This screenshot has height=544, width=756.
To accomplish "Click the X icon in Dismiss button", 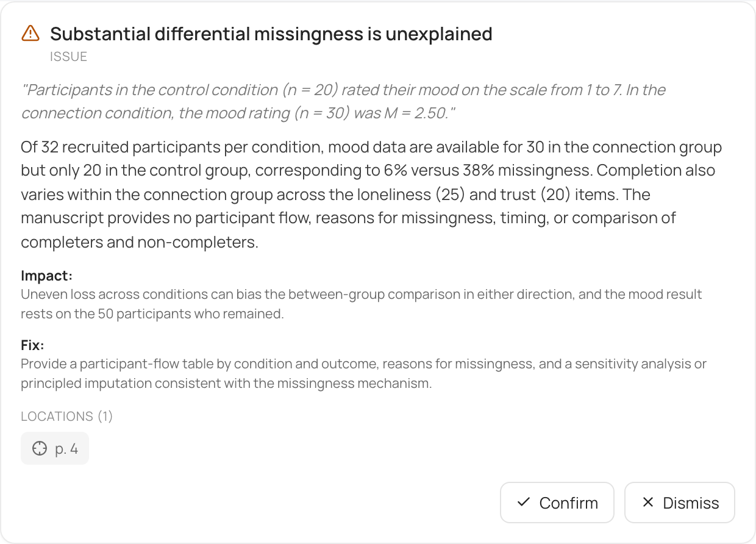I will pyautogui.click(x=648, y=503).
